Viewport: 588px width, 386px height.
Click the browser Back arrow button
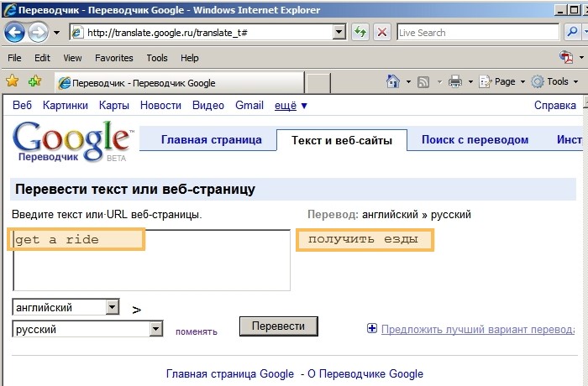pos(14,33)
